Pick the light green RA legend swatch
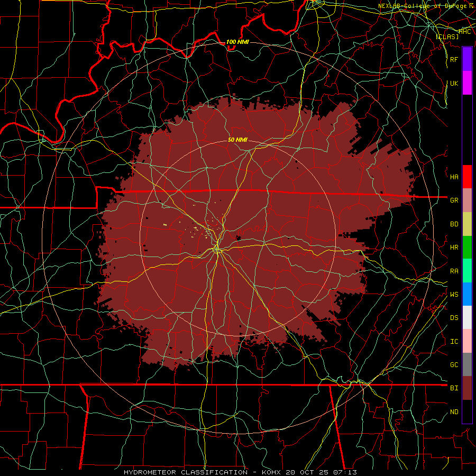The height and width of the screenshot is (476, 476). pos(467,271)
